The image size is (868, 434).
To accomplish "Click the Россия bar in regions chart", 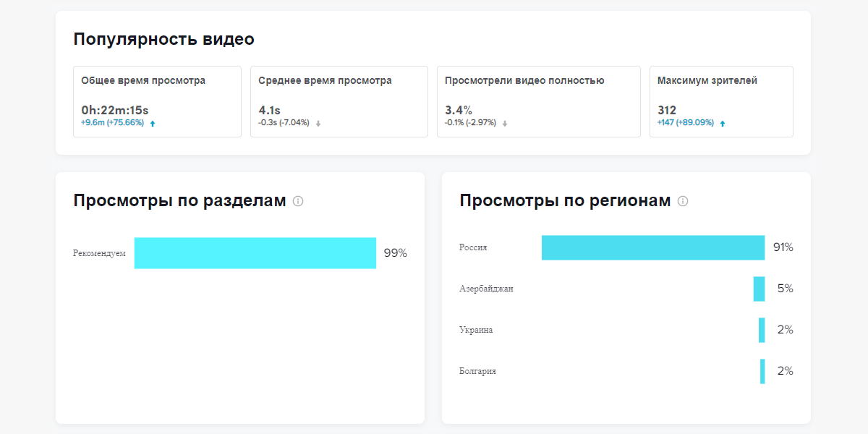I will point(652,247).
